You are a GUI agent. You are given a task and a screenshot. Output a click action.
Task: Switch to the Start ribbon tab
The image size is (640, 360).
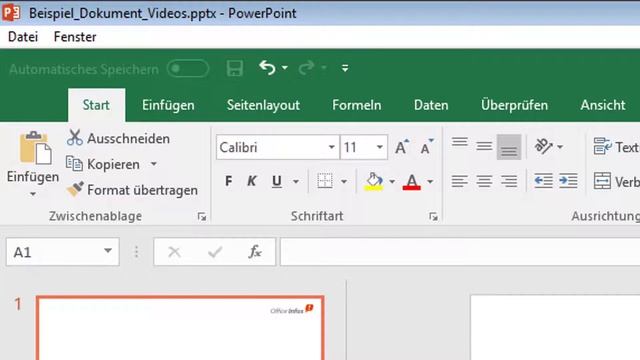[x=96, y=105]
